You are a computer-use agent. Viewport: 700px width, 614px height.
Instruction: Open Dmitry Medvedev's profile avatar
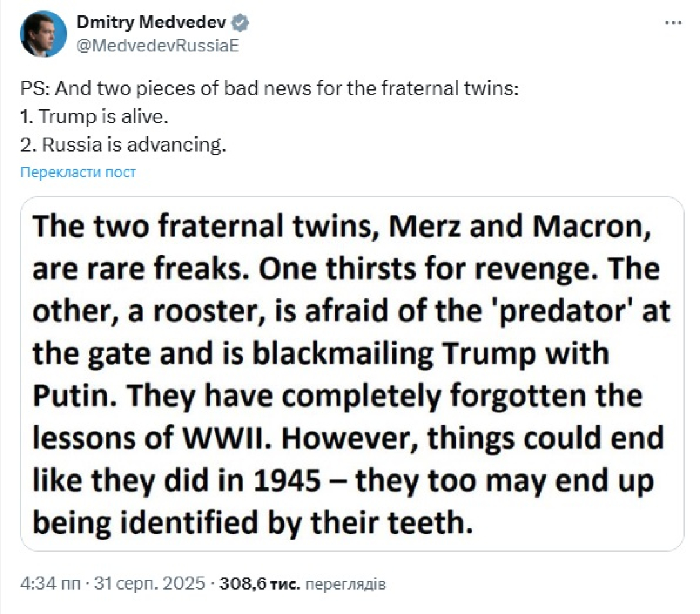point(43,35)
